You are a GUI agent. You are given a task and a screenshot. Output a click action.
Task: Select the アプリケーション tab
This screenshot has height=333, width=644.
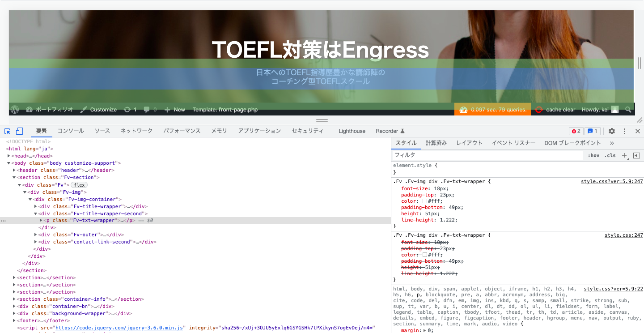259,131
